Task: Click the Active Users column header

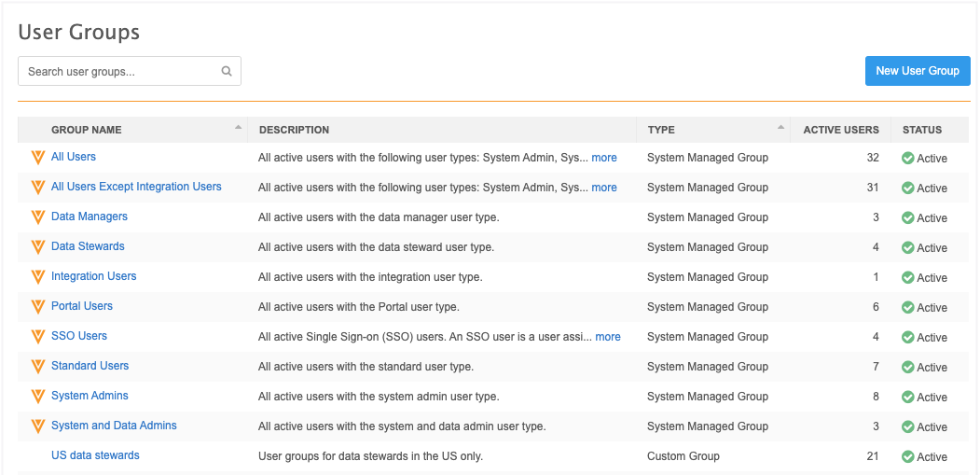Action: pyautogui.click(x=840, y=130)
